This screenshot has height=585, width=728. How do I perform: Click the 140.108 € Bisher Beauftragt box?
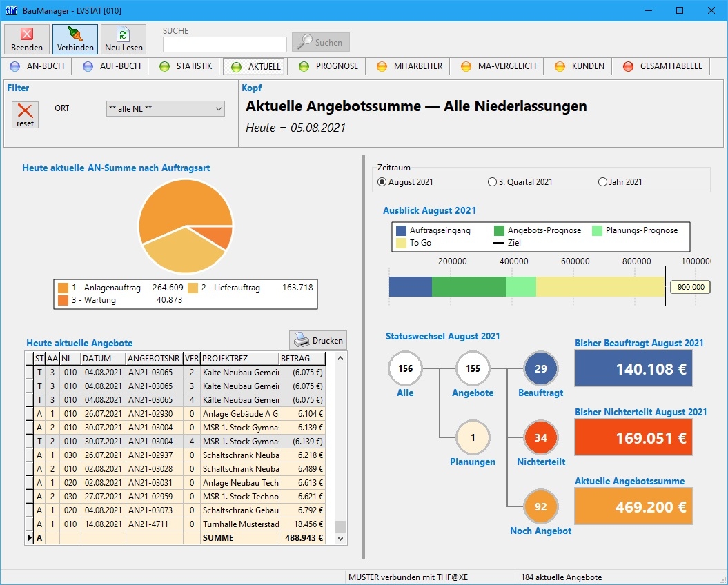633,368
